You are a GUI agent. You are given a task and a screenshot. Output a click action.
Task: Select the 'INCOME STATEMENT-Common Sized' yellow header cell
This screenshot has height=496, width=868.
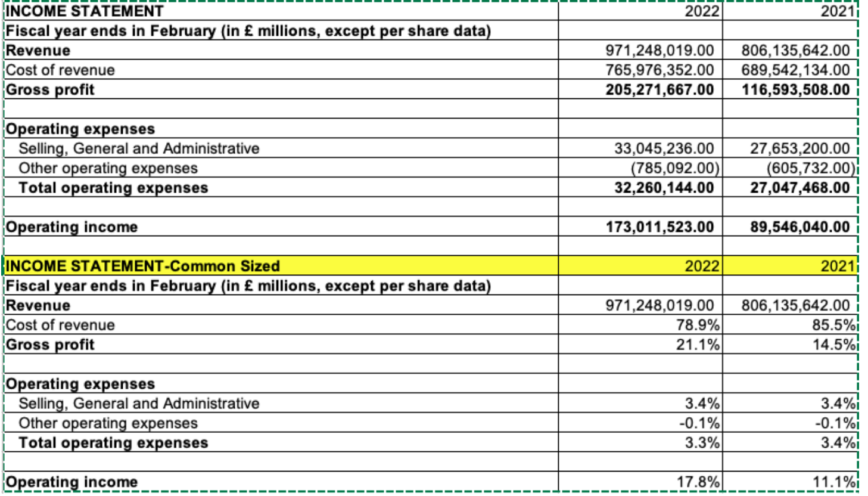tap(281, 266)
